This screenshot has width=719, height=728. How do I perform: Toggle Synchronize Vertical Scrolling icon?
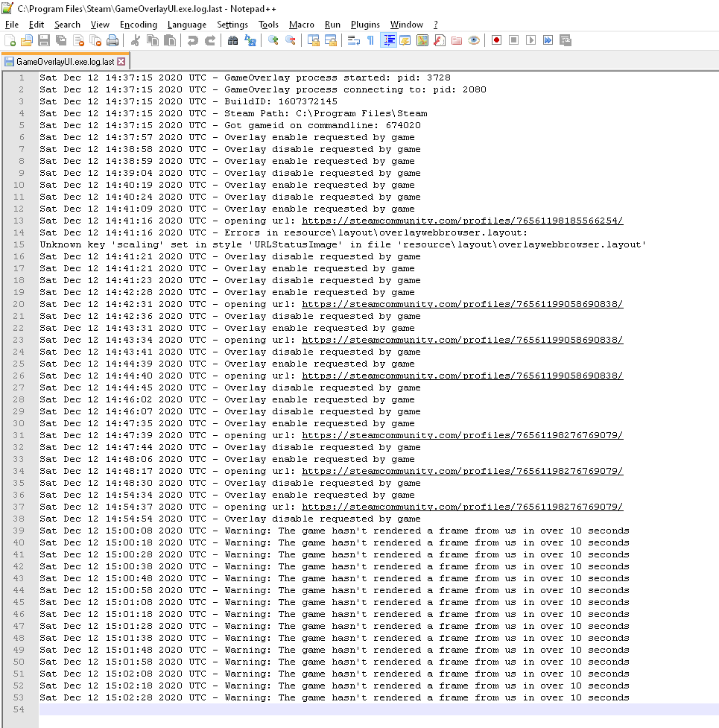coord(314,41)
